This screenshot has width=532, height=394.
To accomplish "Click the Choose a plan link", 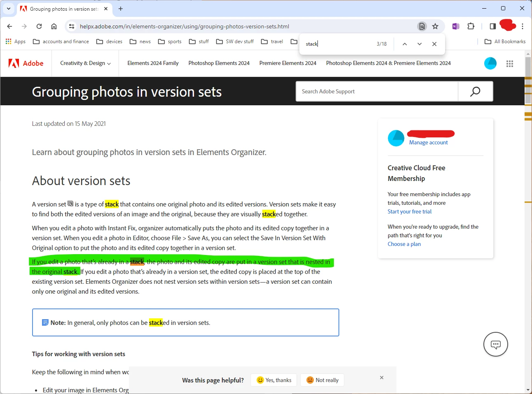I will point(404,244).
